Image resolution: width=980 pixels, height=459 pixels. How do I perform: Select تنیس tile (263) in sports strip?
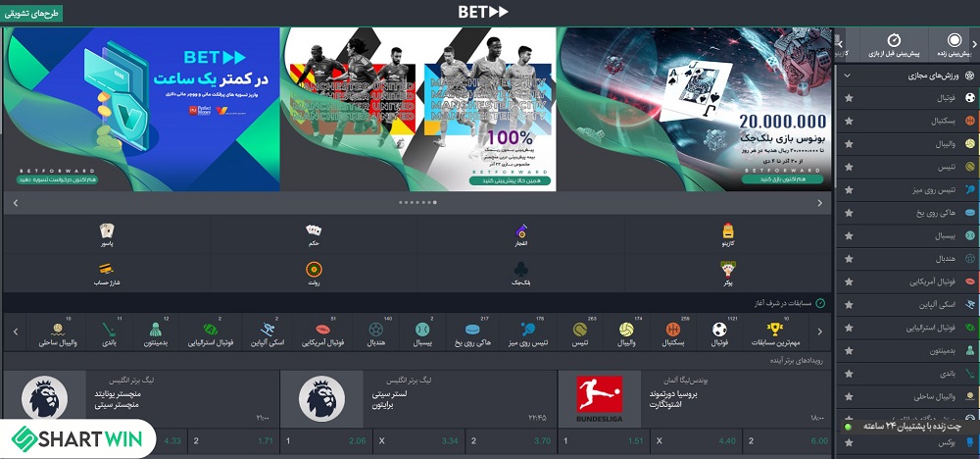pyautogui.click(x=580, y=332)
